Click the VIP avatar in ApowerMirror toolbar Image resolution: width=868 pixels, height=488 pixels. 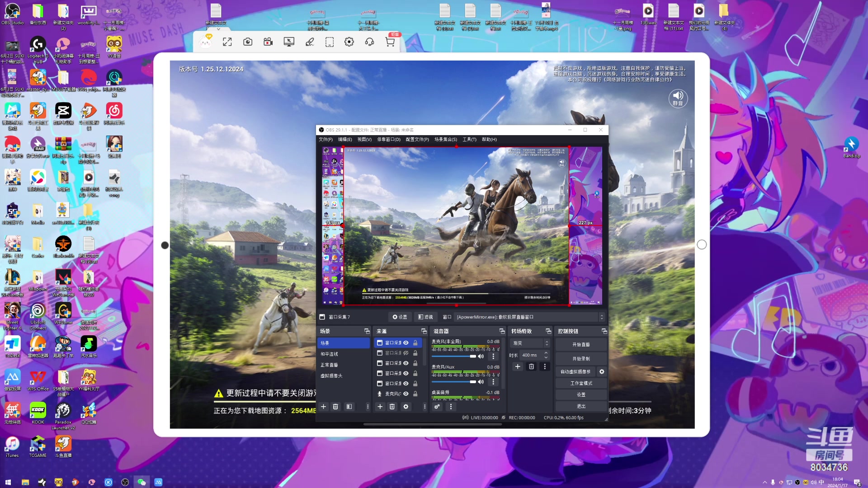[x=206, y=42]
